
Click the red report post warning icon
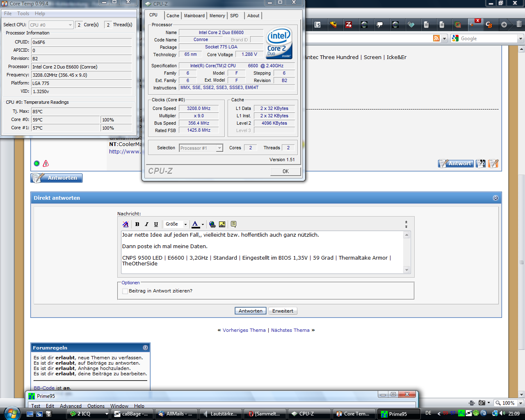[46, 164]
